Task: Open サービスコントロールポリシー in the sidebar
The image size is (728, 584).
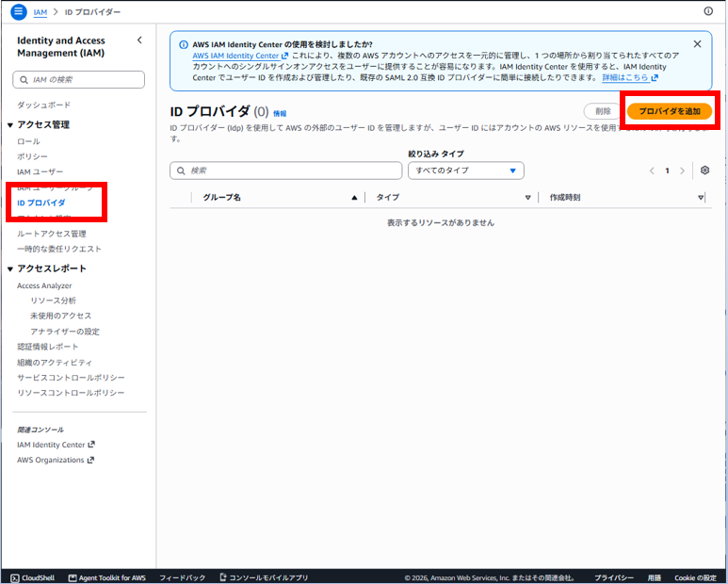Action: click(x=71, y=378)
